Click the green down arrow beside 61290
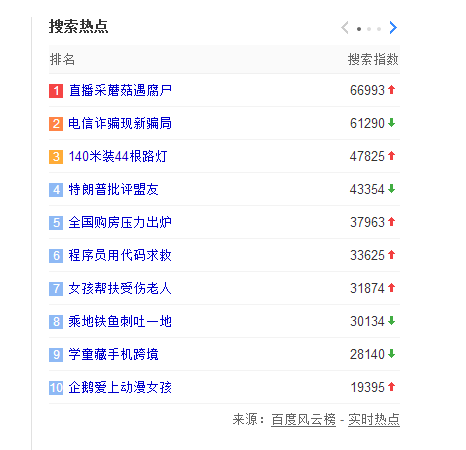Viewport: 466px width, 450px height. 392,123
